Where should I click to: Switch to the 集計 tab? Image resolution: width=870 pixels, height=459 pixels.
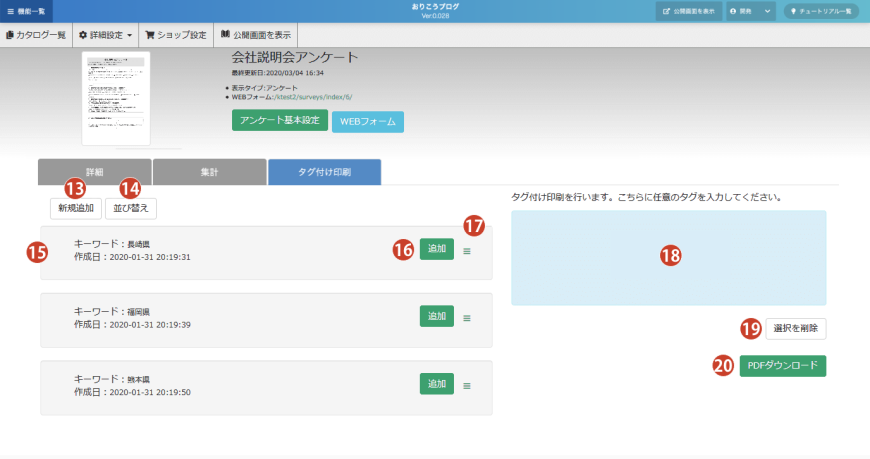click(209, 172)
